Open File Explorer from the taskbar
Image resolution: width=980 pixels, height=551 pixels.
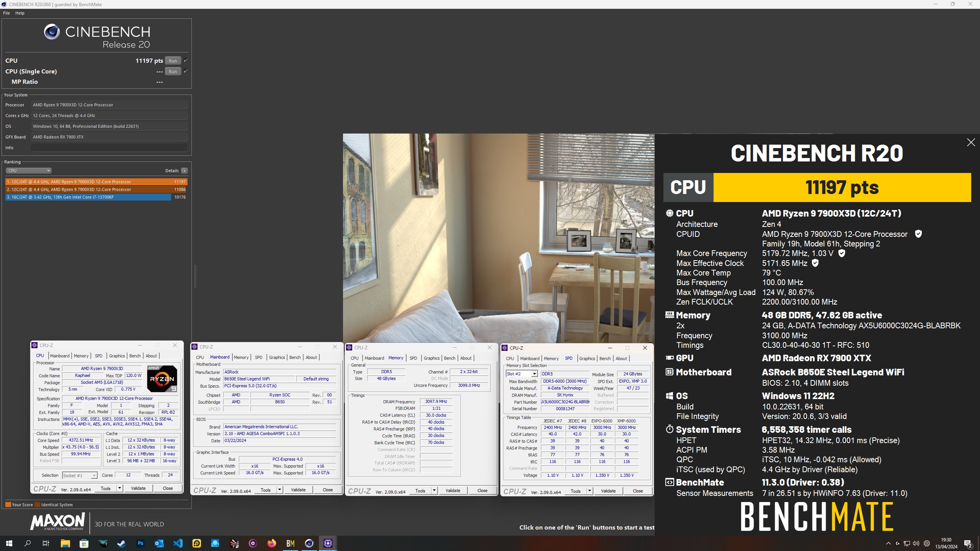(x=65, y=543)
